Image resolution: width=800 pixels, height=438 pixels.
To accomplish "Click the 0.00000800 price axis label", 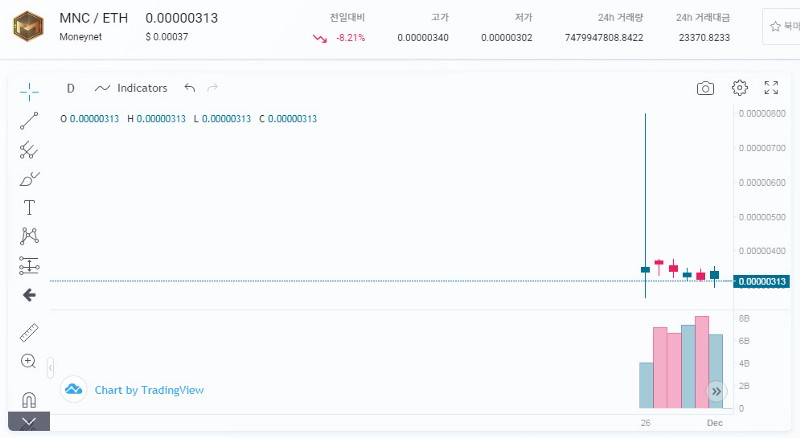I will (x=762, y=113).
